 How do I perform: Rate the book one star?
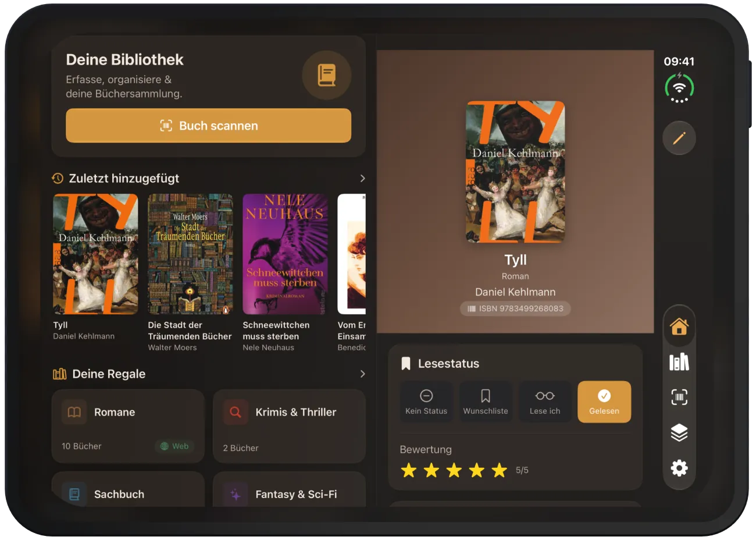[409, 470]
